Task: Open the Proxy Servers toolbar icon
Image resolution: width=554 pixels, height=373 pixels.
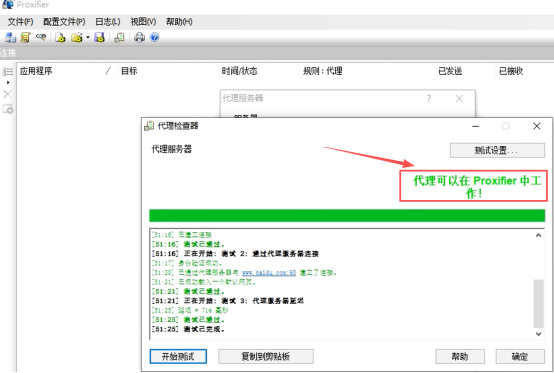Action: pos(10,37)
